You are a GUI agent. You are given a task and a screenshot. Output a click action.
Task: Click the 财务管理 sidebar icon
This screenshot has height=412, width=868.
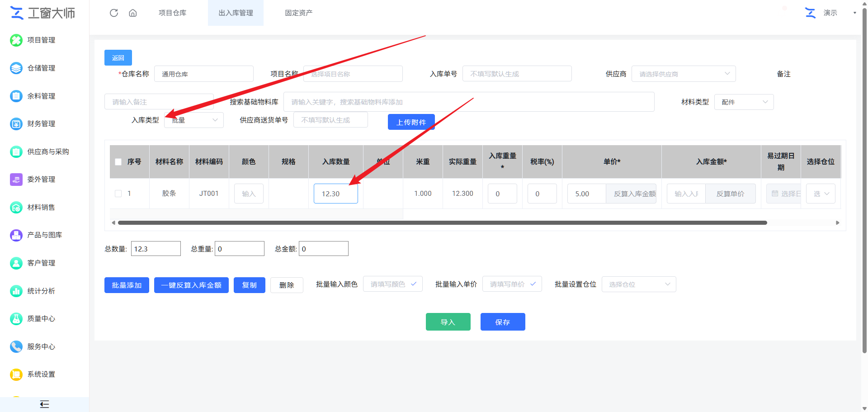pyautogui.click(x=16, y=124)
